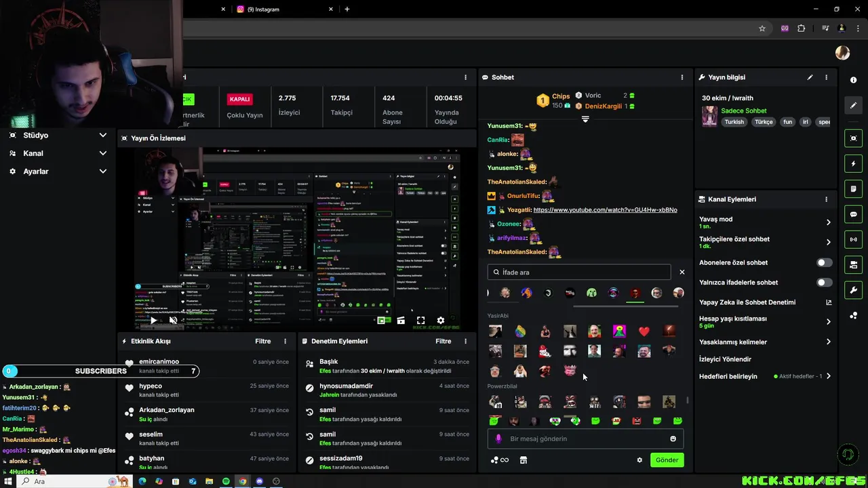Viewport: 868px width, 488px height.
Task: Unmute the stream preview volume
Action: (173, 321)
